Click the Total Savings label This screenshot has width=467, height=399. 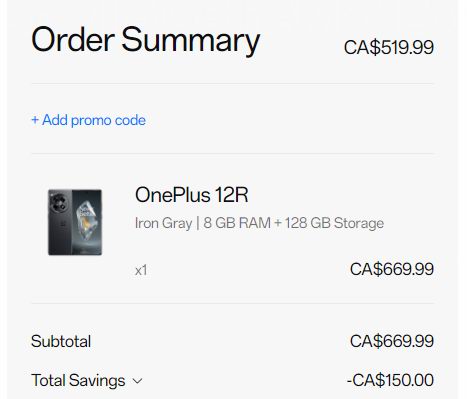78,380
